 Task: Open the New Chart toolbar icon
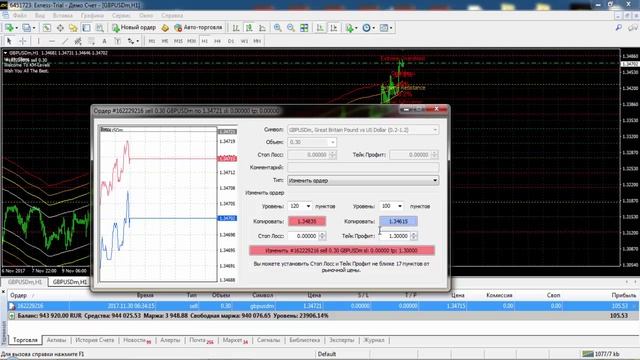click(x=9, y=28)
